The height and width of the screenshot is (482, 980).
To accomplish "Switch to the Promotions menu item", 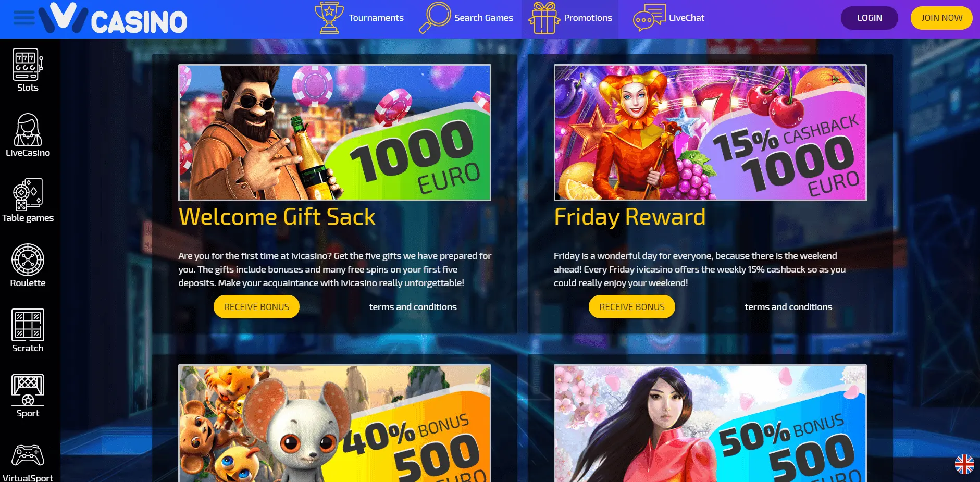I will click(x=570, y=18).
